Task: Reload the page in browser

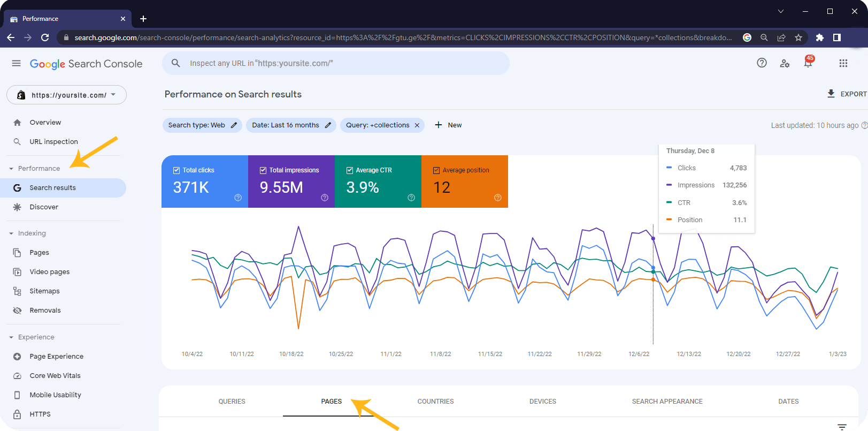Action: click(45, 37)
